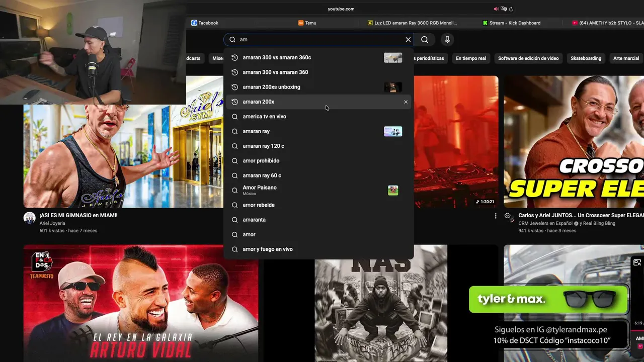Start voice search with microphone icon
This screenshot has height=362, width=644.
tap(447, 39)
